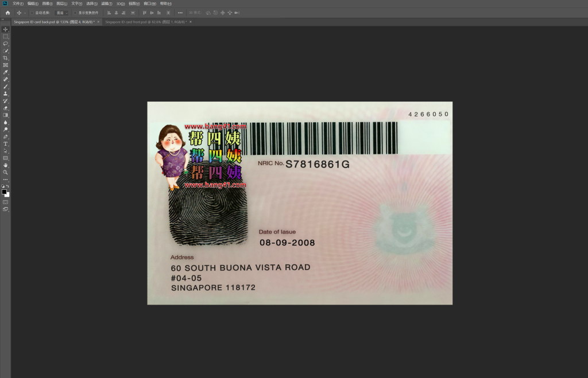Click the foreground color swatch

click(4, 190)
